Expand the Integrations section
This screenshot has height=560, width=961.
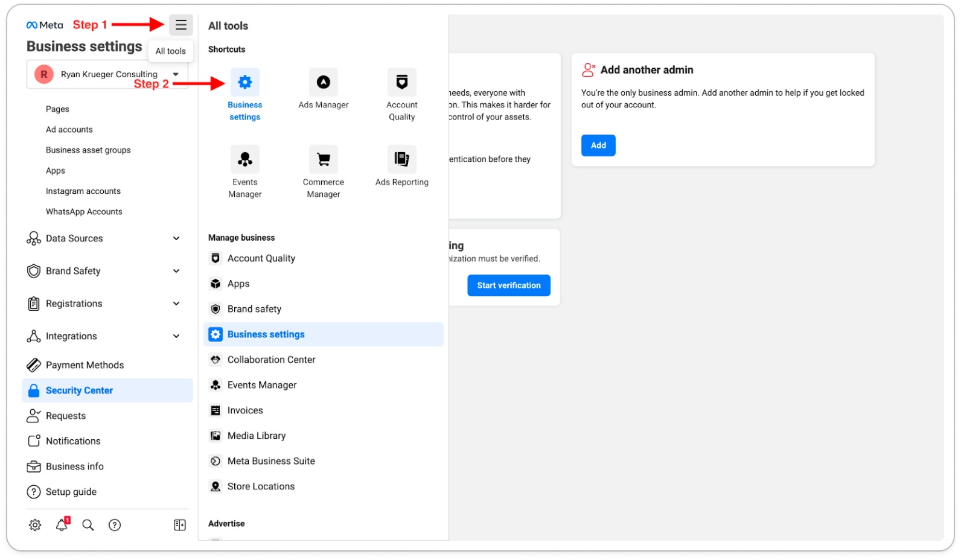(176, 336)
